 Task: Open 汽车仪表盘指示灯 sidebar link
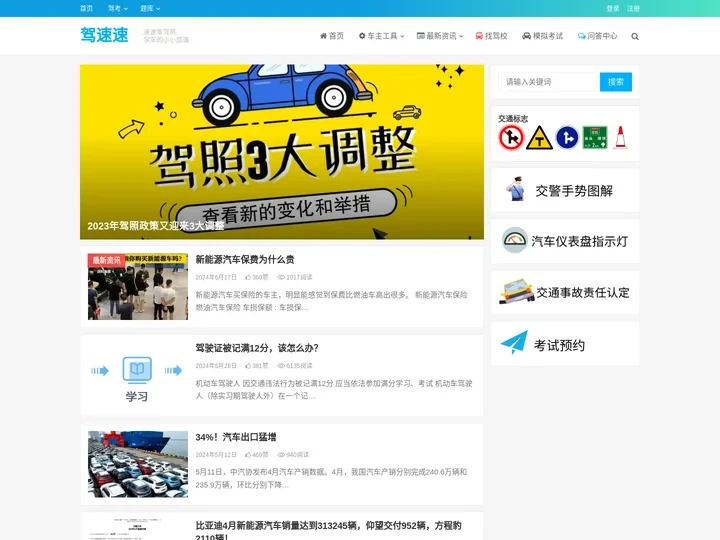click(x=565, y=241)
